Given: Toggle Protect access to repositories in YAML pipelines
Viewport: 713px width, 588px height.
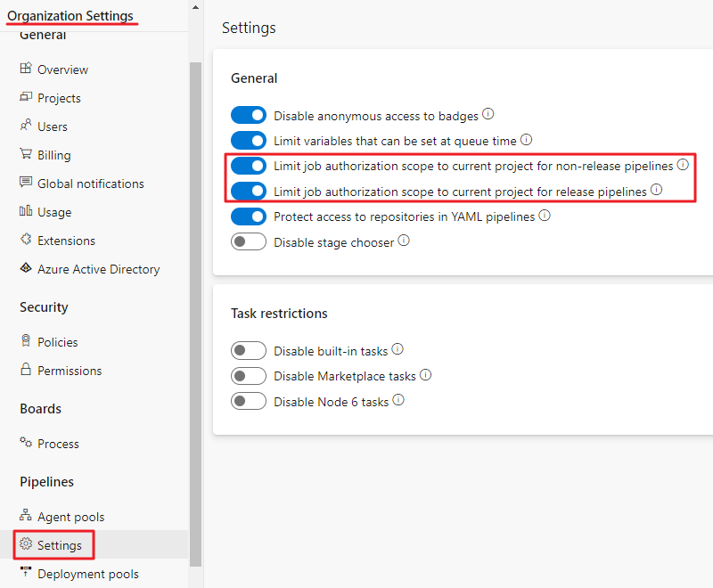Looking at the screenshot, I should pos(249,216).
